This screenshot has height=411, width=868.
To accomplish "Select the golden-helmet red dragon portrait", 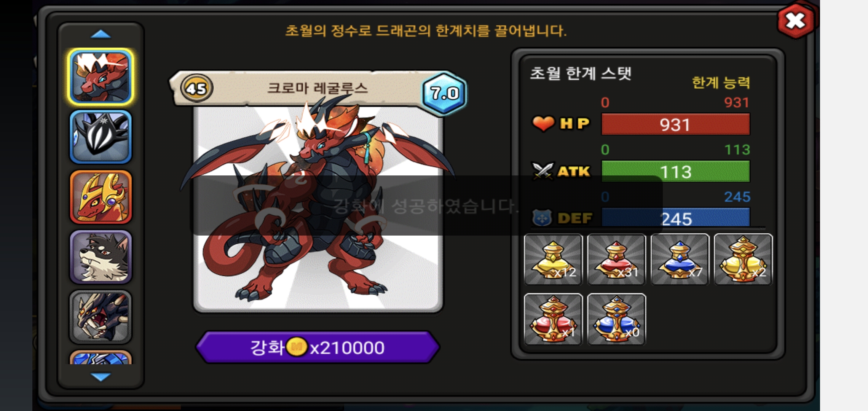I will click(x=101, y=197).
